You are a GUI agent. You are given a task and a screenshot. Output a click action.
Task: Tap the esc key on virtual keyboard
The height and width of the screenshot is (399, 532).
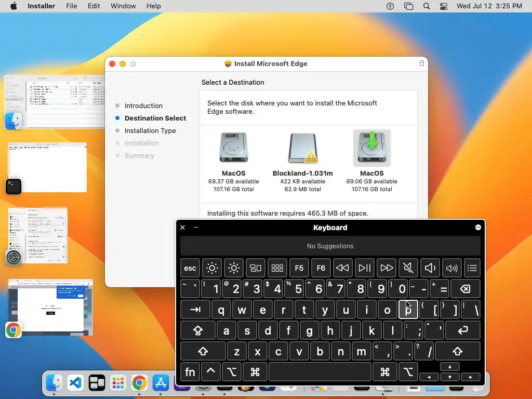190,268
